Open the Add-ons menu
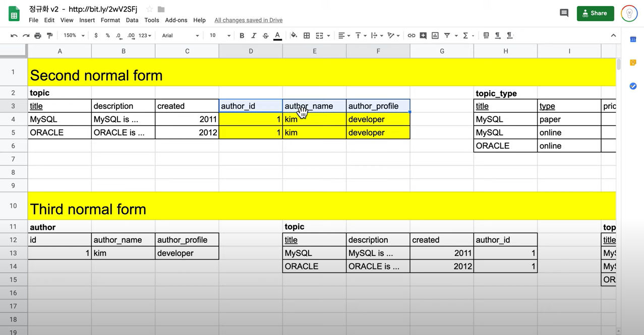This screenshot has width=644, height=335. (176, 20)
